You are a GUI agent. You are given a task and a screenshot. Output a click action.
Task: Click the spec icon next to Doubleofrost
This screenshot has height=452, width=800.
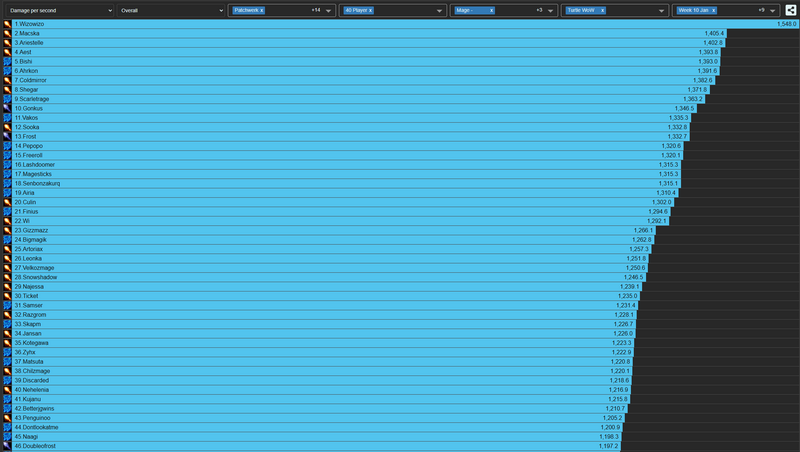click(6, 446)
